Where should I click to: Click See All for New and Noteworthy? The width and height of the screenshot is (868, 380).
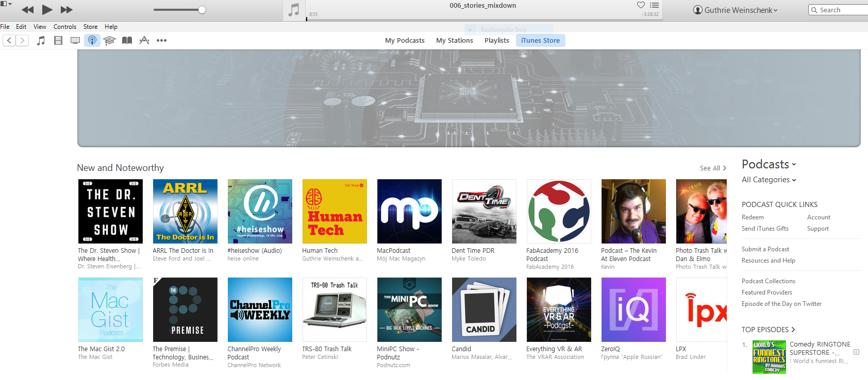713,168
